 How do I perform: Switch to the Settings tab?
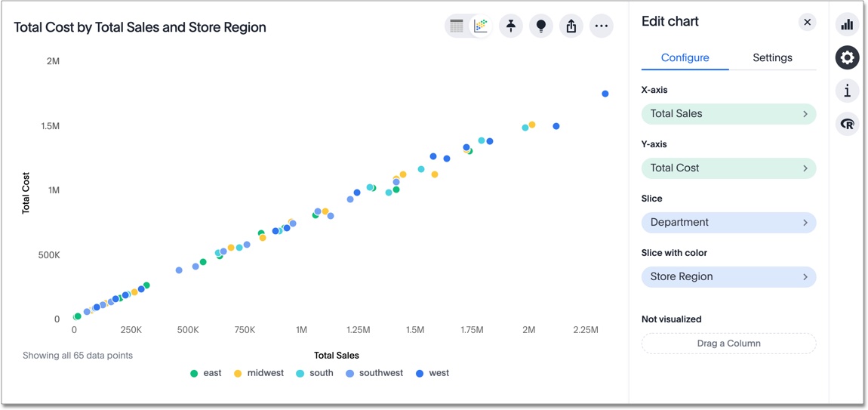coord(772,57)
